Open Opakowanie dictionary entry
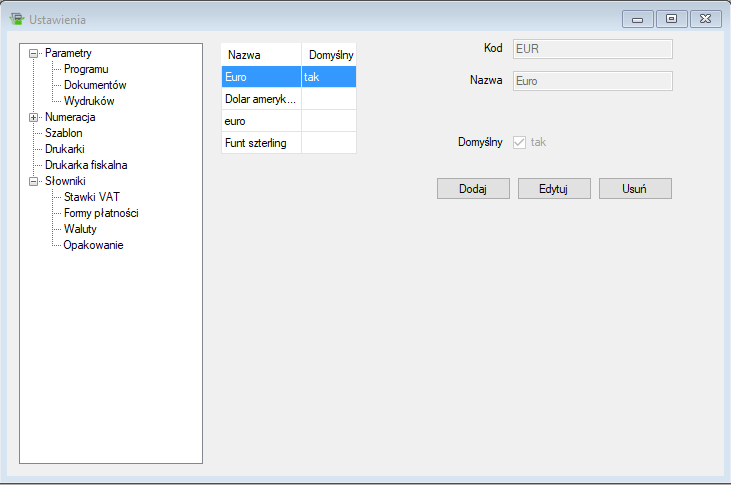The width and height of the screenshot is (731, 485). click(x=93, y=245)
